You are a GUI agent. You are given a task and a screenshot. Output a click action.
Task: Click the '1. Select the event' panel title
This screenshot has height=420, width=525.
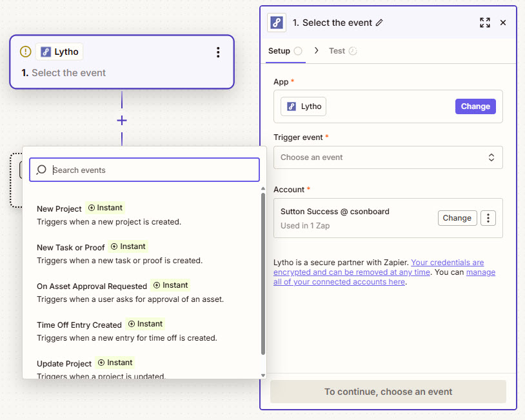tap(332, 23)
